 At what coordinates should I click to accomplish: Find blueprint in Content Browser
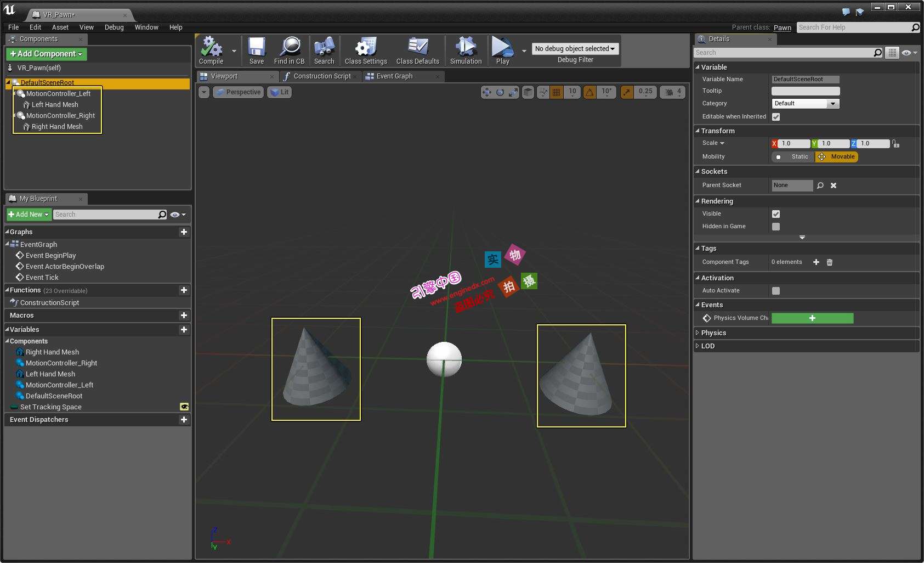point(290,50)
